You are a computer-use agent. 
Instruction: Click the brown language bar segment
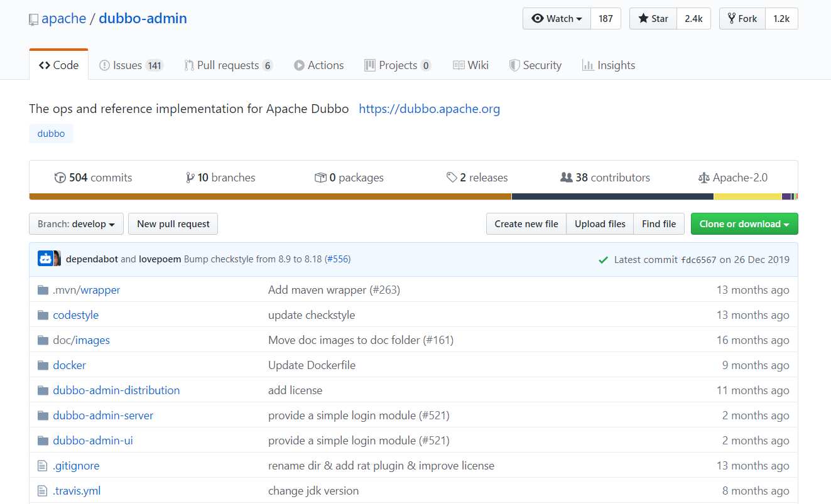point(270,196)
